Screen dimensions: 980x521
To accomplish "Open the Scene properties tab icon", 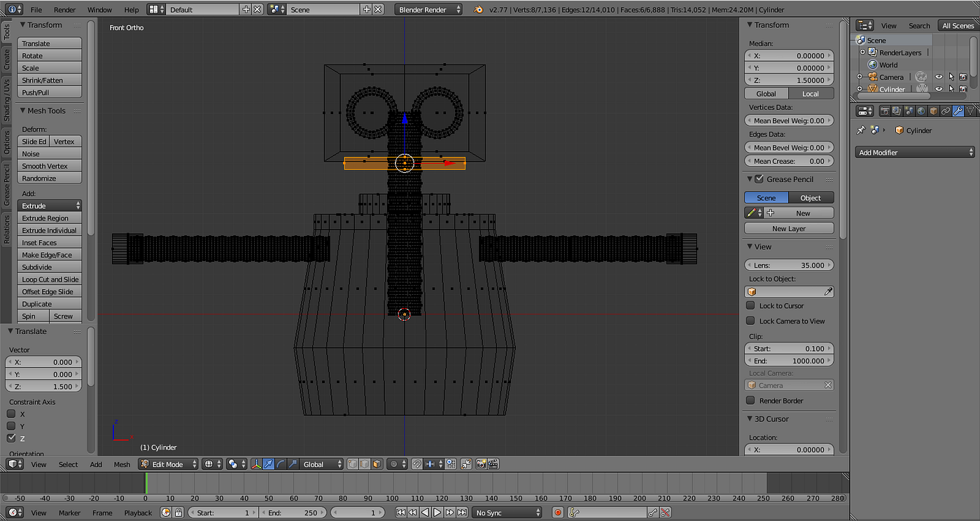I will [909, 111].
